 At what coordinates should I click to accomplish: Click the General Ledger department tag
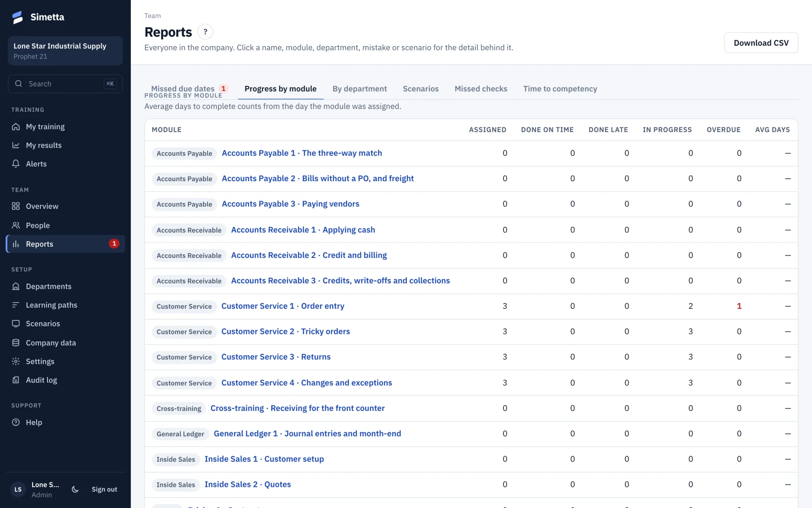180,434
